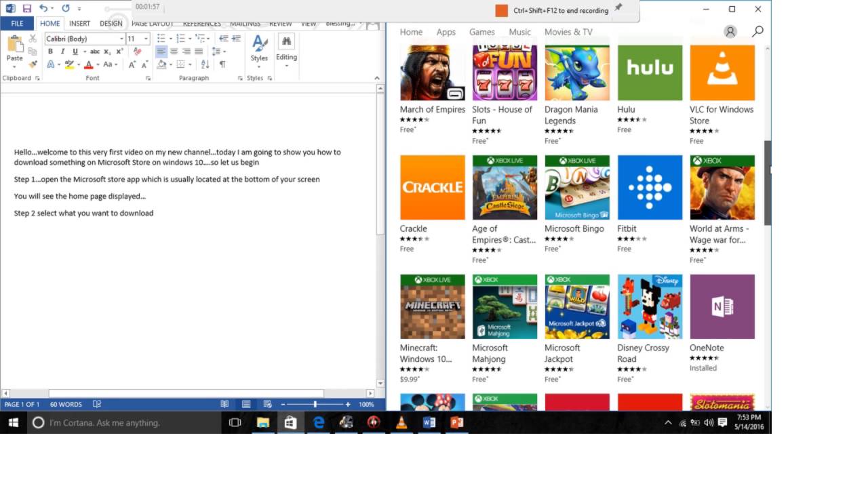Click the zoom slider in the status bar
Screen dimensions: 868x488
pyautogui.click(x=315, y=404)
